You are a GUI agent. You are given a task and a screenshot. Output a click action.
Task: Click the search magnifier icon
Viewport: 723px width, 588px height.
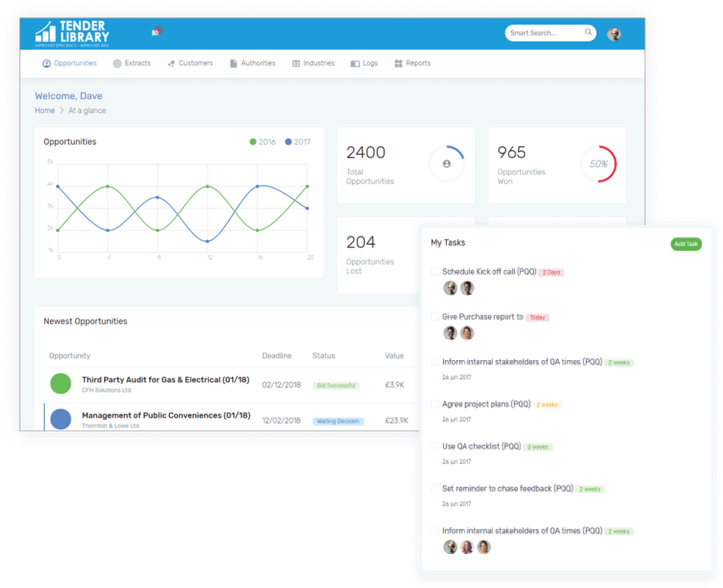[x=589, y=33]
